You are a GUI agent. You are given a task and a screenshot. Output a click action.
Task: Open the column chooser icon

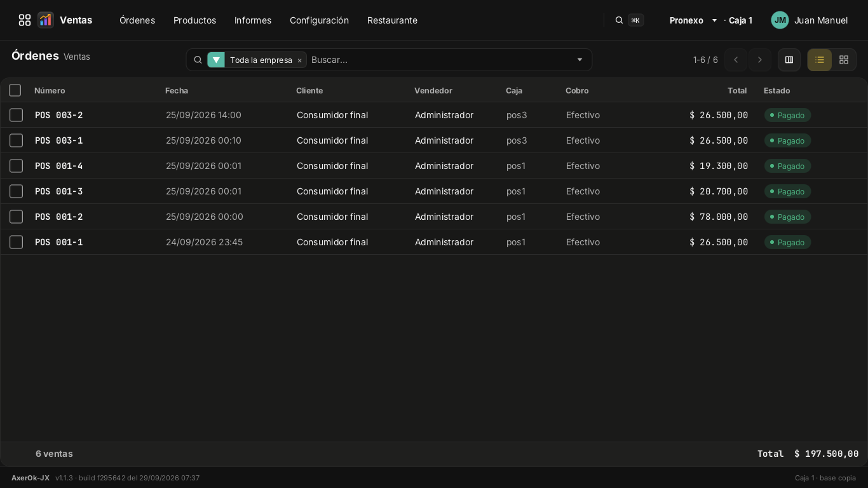(x=789, y=60)
